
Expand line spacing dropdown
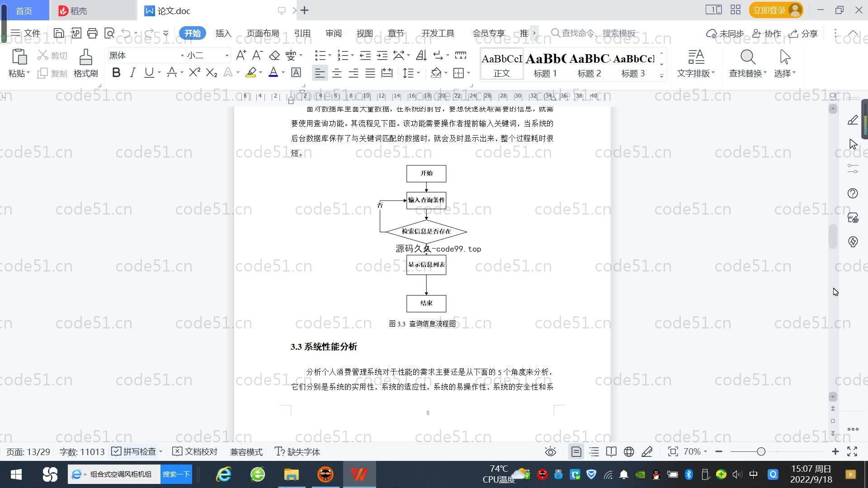click(418, 73)
